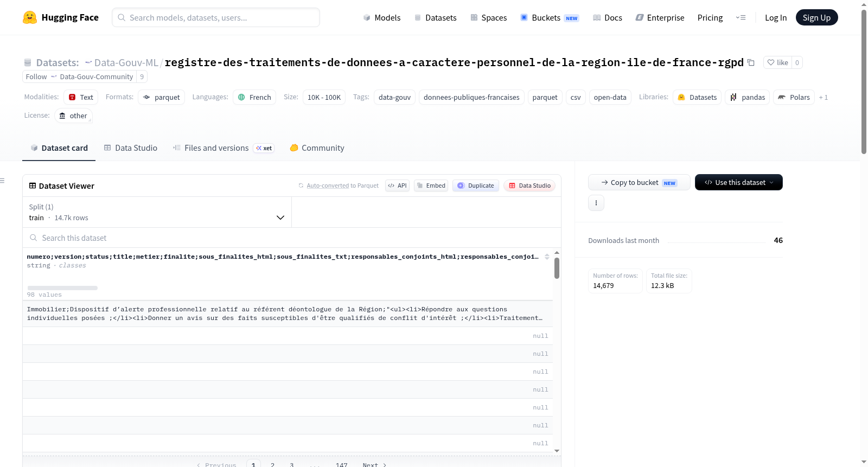868x467 pixels.
Task: Open the Hugging Face home logo
Action: pyautogui.click(x=61, y=17)
